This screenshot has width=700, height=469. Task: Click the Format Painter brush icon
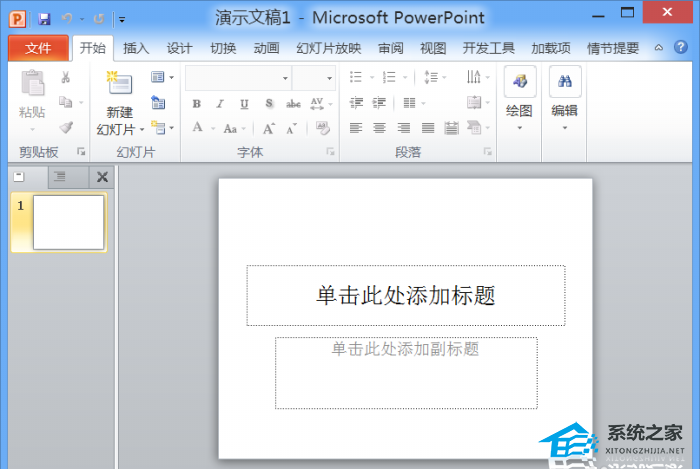66,128
